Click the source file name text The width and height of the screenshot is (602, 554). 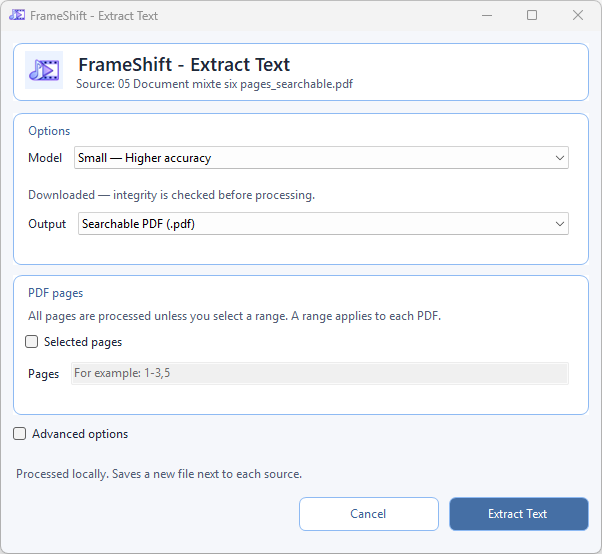pyautogui.click(x=214, y=84)
